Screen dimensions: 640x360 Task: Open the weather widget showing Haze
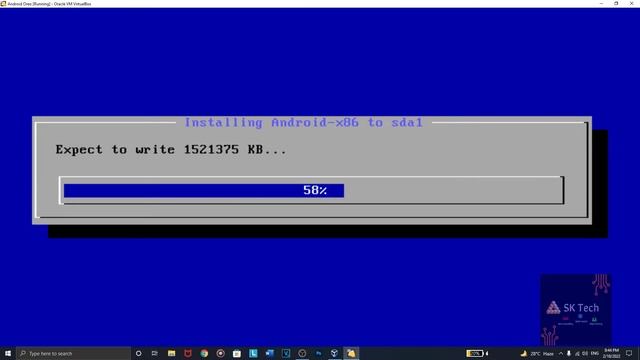point(538,353)
